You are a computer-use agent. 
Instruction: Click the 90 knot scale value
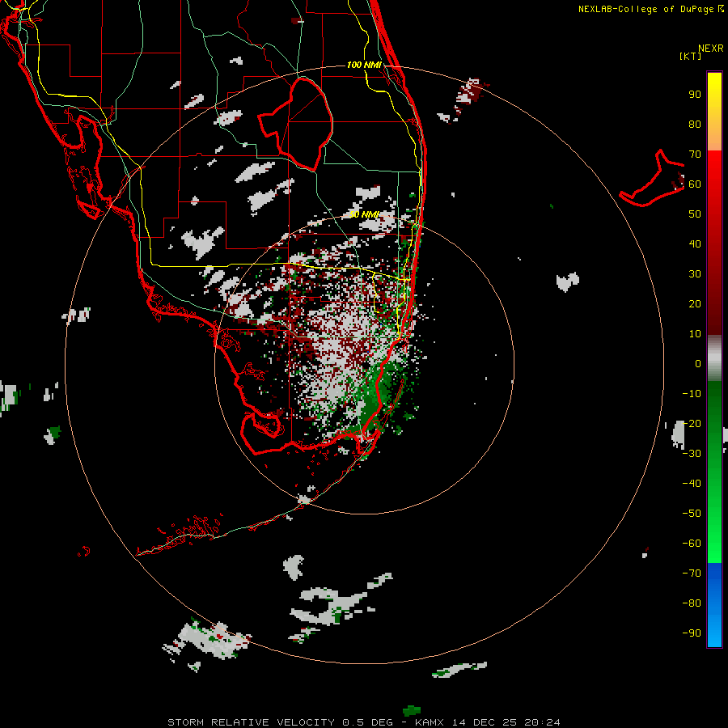pyautogui.click(x=695, y=95)
